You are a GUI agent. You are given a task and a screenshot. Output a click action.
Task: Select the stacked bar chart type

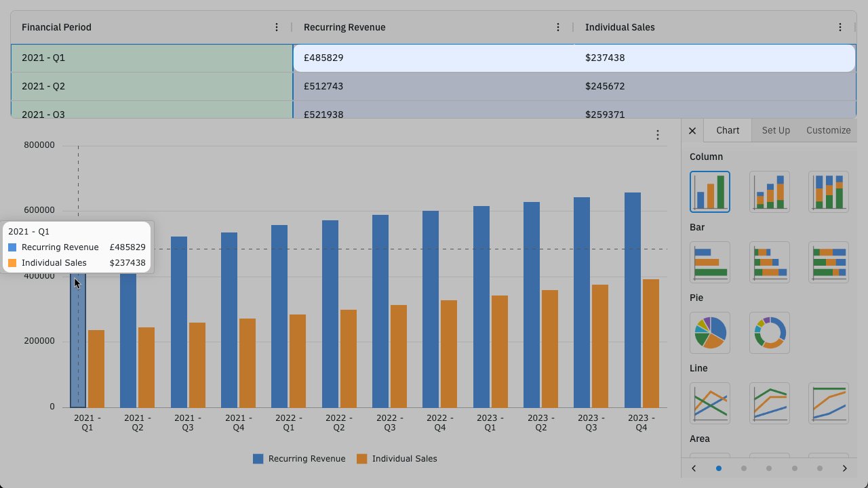tap(769, 262)
